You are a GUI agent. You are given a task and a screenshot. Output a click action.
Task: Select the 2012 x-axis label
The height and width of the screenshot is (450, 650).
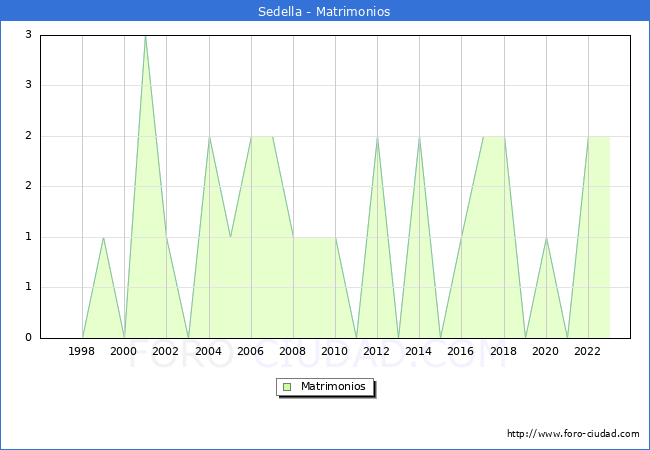pos(376,351)
